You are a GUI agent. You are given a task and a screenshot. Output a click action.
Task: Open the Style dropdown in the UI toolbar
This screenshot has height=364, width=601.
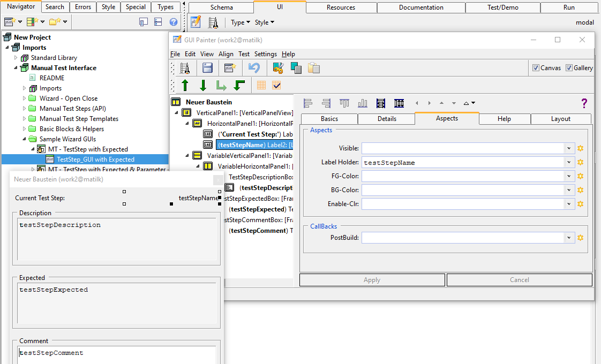[265, 22]
